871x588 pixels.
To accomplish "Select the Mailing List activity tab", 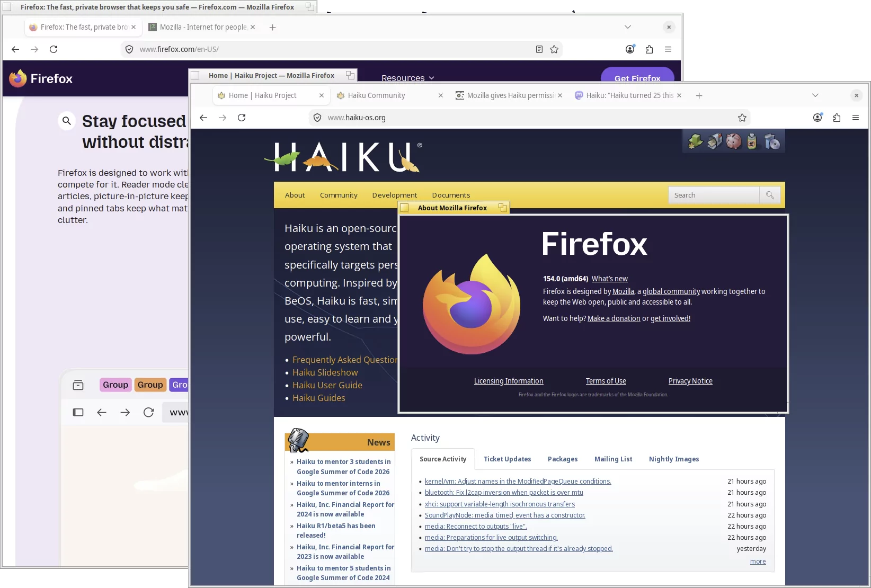I will (x=613, y=459).
